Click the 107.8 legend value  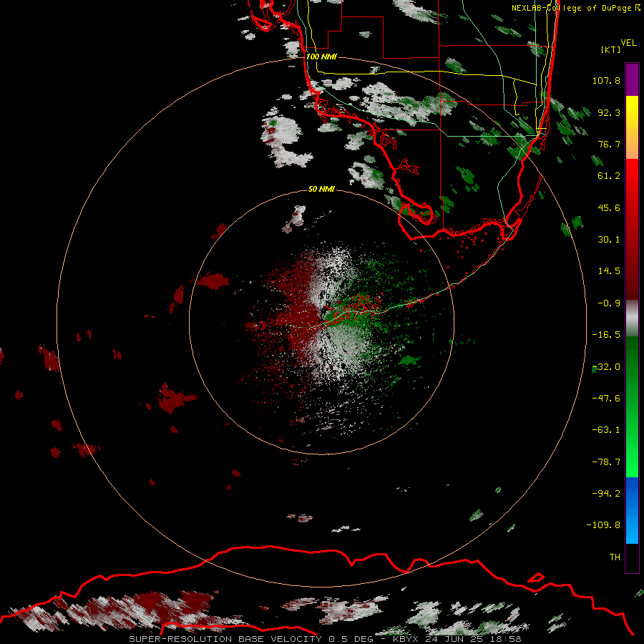coord(606,80)
